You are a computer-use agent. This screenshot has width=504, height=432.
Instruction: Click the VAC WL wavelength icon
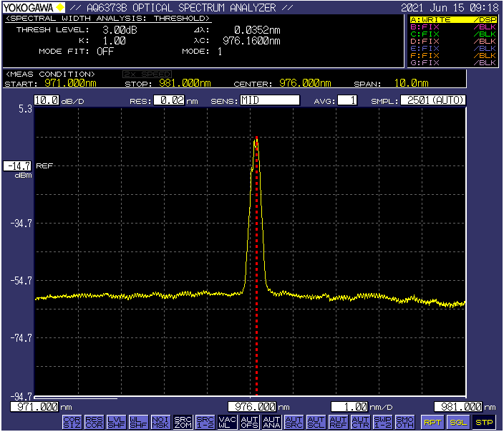tap(227, 422)
